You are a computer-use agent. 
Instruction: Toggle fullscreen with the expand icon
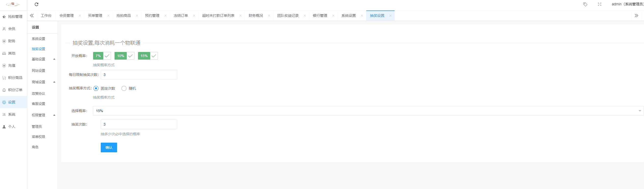point(599,4)
